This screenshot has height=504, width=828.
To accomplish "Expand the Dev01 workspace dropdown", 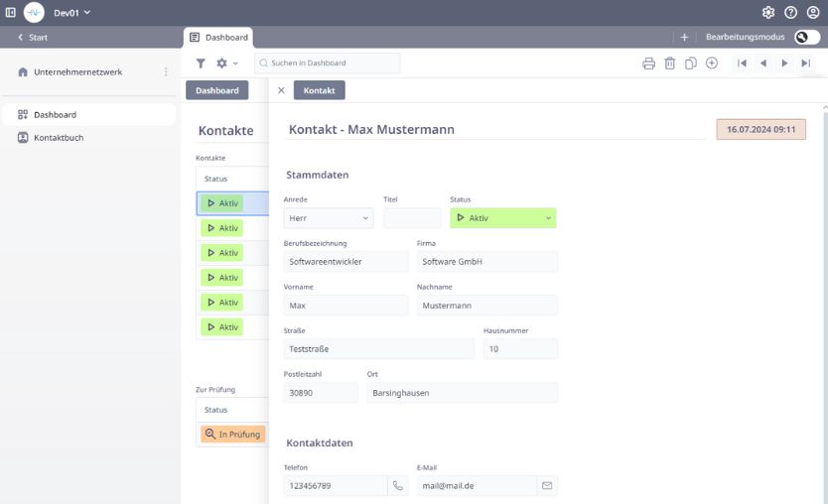I will 71,13.
